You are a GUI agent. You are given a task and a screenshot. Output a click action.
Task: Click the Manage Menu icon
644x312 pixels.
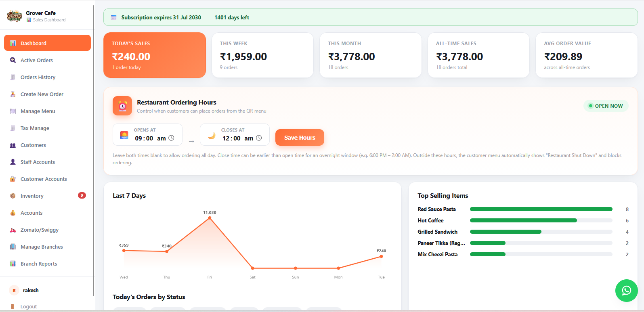13,111
